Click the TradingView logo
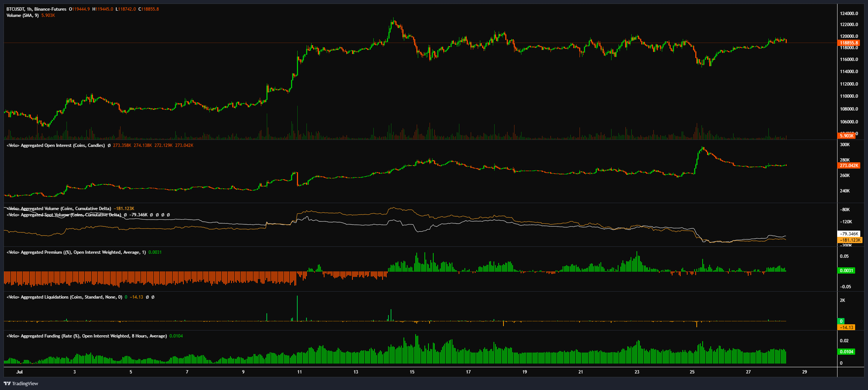 [x=21, y=383]
